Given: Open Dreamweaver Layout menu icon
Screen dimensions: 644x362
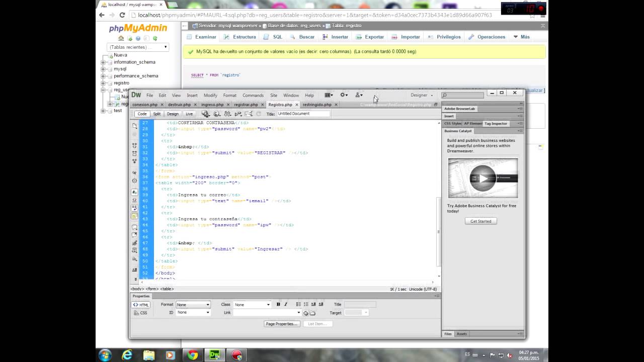Looking at the screenshot, I should pyautogui.click(x=329, y=95).
